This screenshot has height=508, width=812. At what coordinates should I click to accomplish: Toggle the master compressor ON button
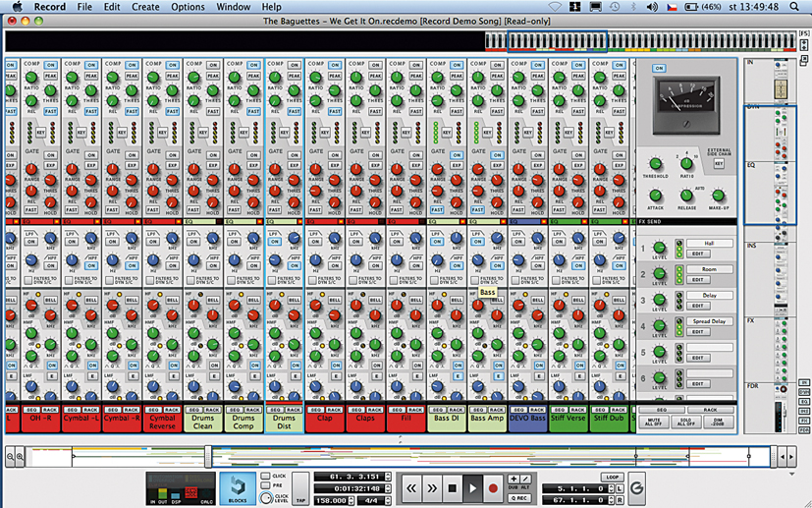coord(659,68)
